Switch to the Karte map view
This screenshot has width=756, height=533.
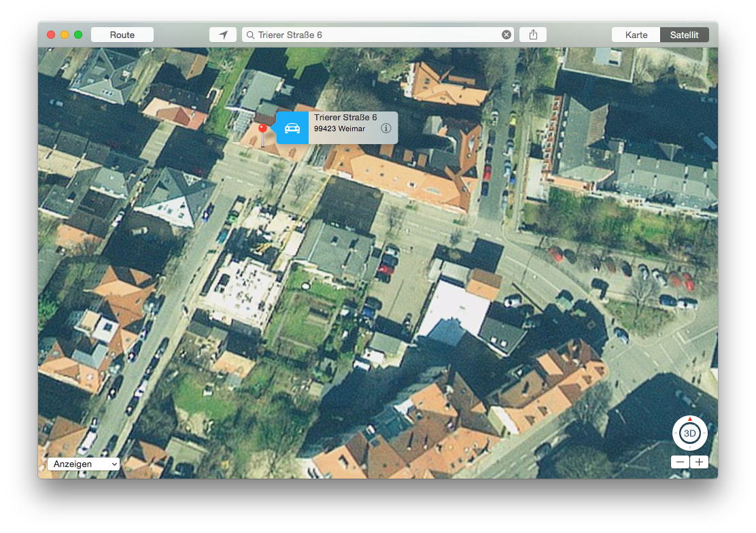[636, 35]
